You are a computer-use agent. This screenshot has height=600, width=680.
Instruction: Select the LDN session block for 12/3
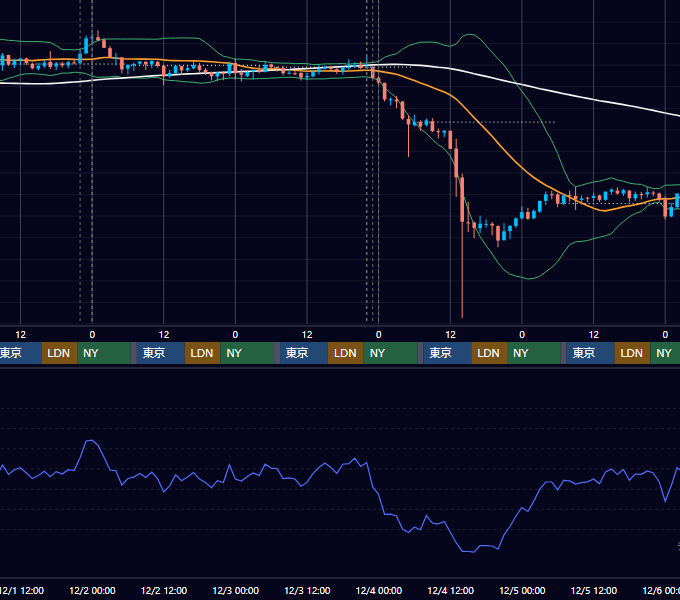click(346, 353)
